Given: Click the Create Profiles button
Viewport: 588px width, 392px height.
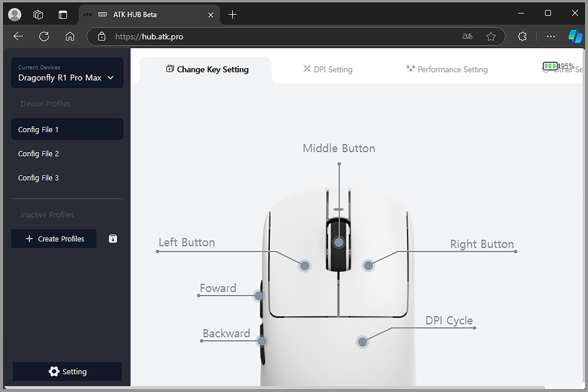Looking at the screenshot, I should point(54,239).
